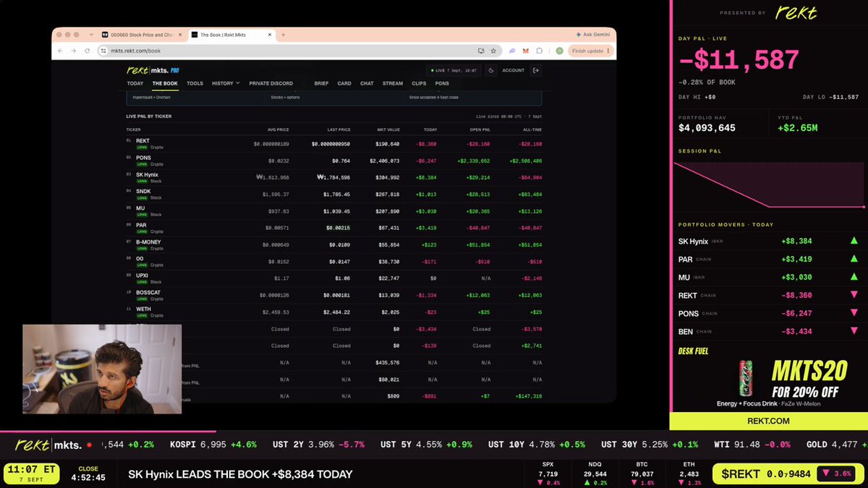Click the site info icon in address bar
The height and width of the screenshot is (488, 868).
105,51
